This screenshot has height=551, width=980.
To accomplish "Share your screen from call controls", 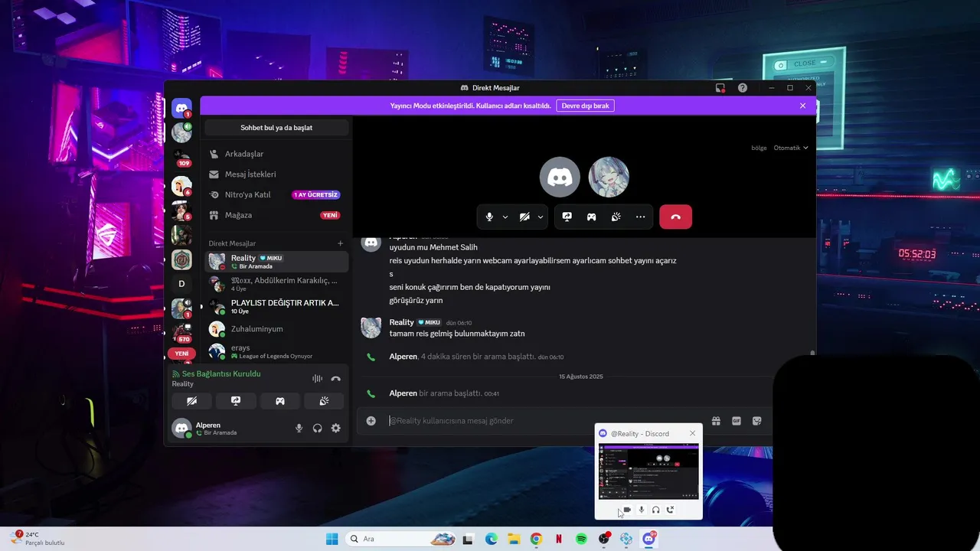I will pyautogui.click(x=567, y=217).
